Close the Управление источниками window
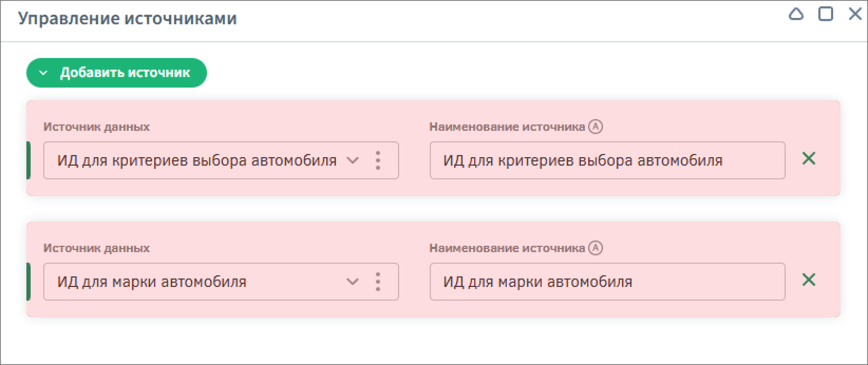Screen dimensions: 868x365 point(855,14)
